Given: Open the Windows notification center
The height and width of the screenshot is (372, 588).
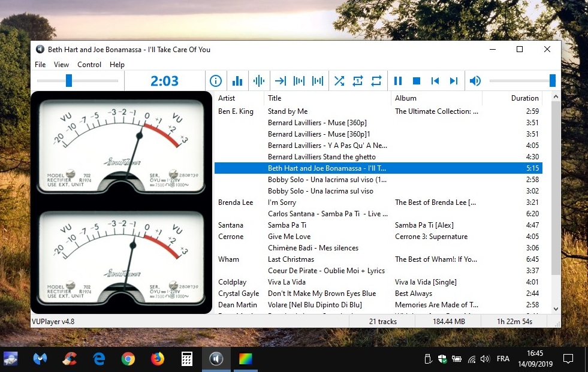Looking at the screenshot, I should 568,359.
